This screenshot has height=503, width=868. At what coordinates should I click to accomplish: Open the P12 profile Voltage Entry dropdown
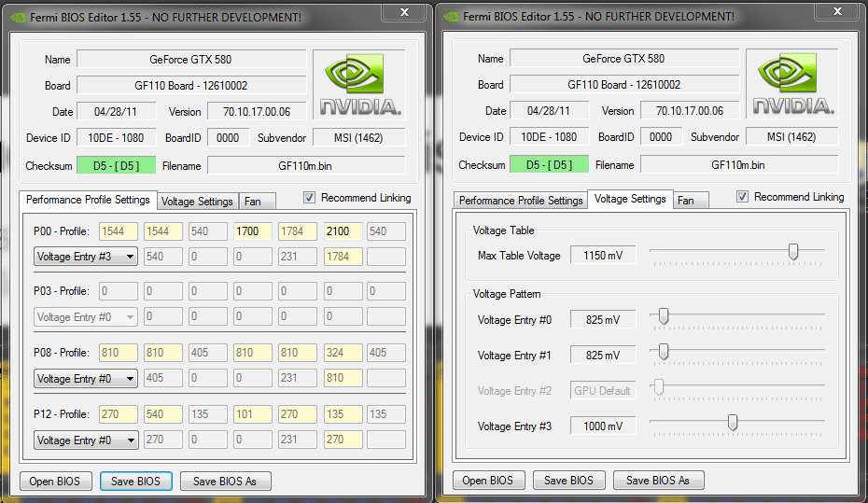(x=86, y=440)
